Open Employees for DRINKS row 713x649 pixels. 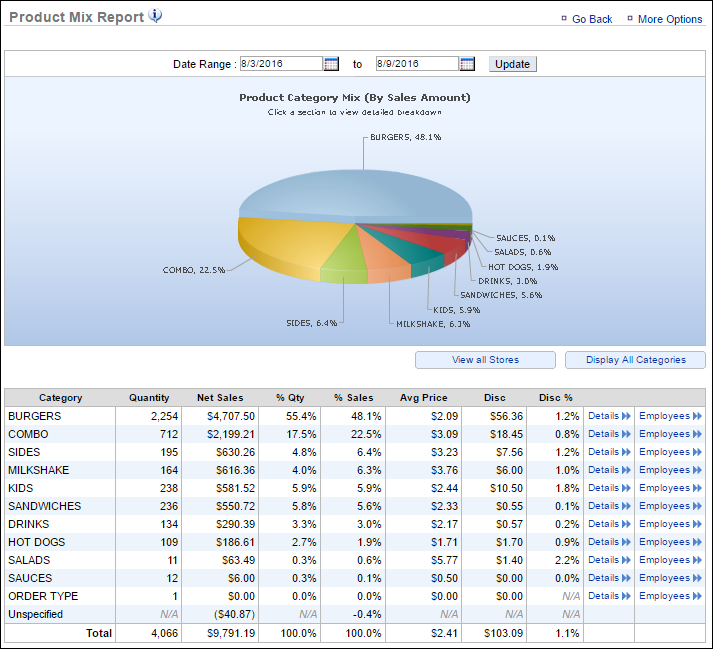point(670,523)
